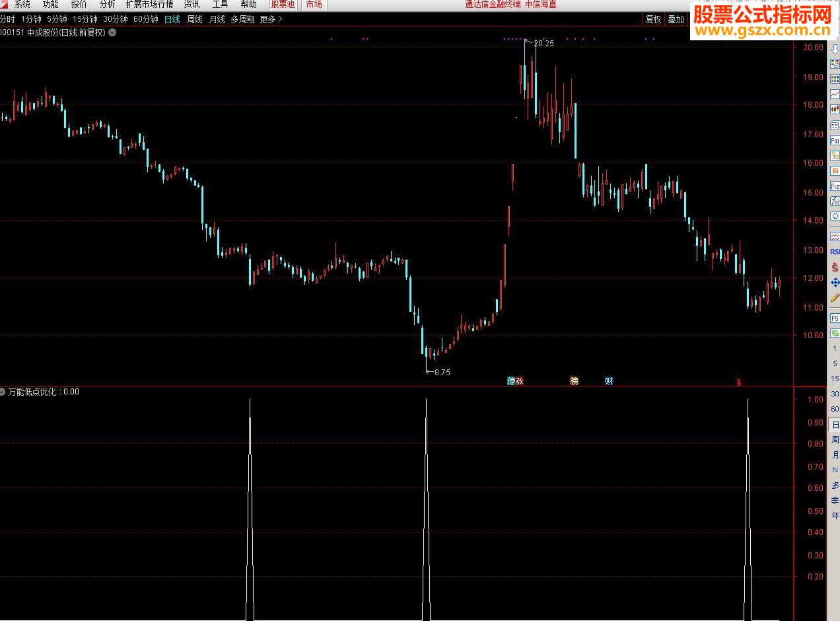Open the tree-structure icon in sidebar

835,156
